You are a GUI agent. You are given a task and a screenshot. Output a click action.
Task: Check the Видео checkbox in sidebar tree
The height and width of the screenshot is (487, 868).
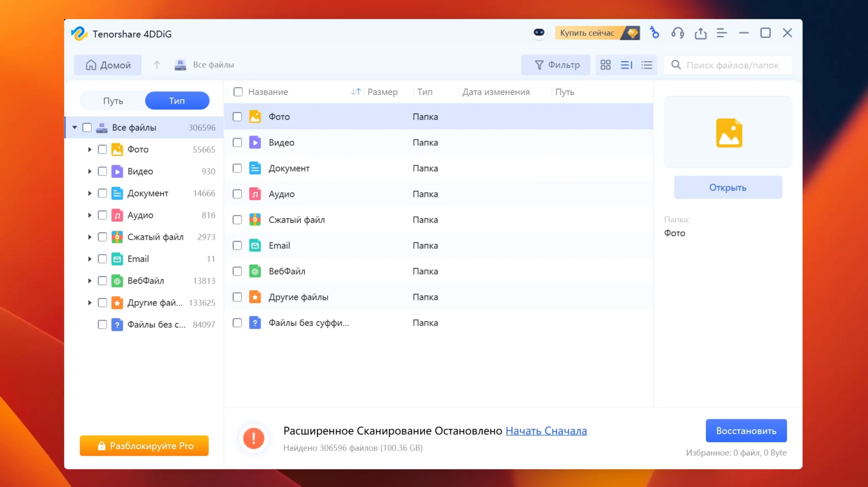pyautogui.click(x=102, y=171)
